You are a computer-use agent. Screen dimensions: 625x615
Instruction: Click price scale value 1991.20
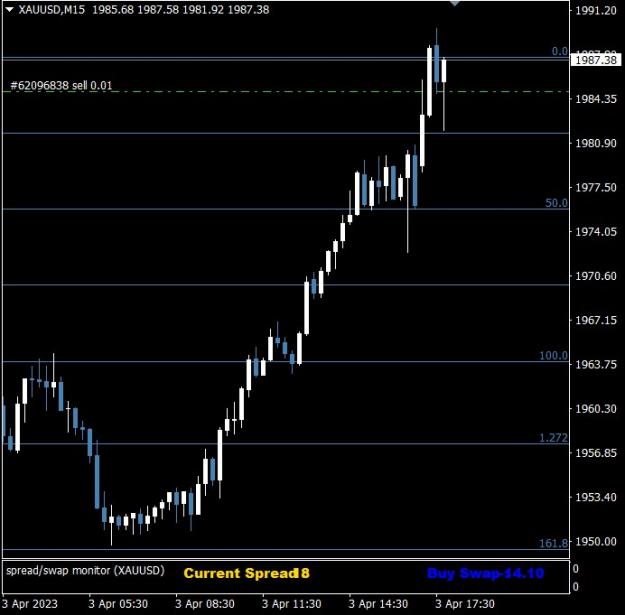(596, 11)
